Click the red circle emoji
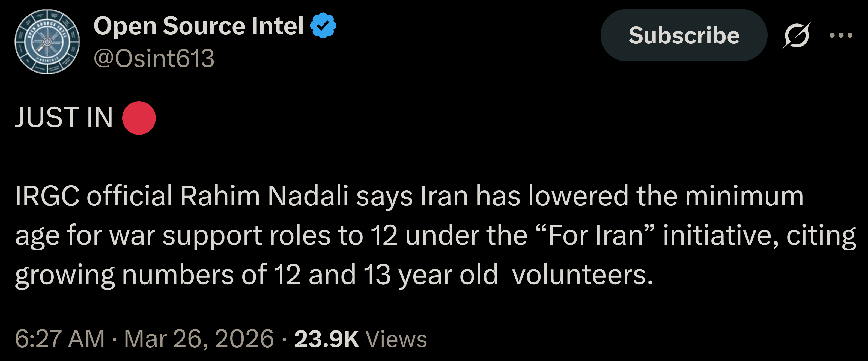868x361 pixels. click(139, 118)
